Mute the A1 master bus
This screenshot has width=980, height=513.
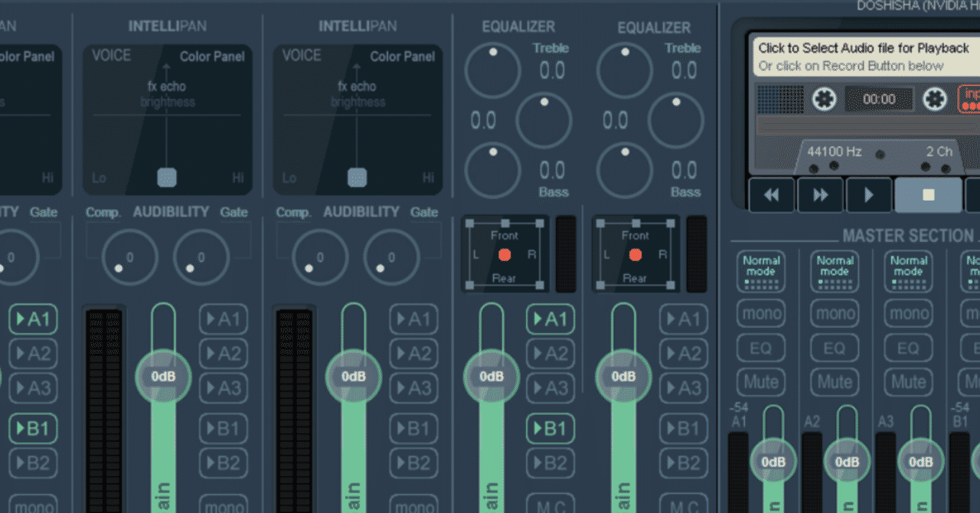(761, 382)
